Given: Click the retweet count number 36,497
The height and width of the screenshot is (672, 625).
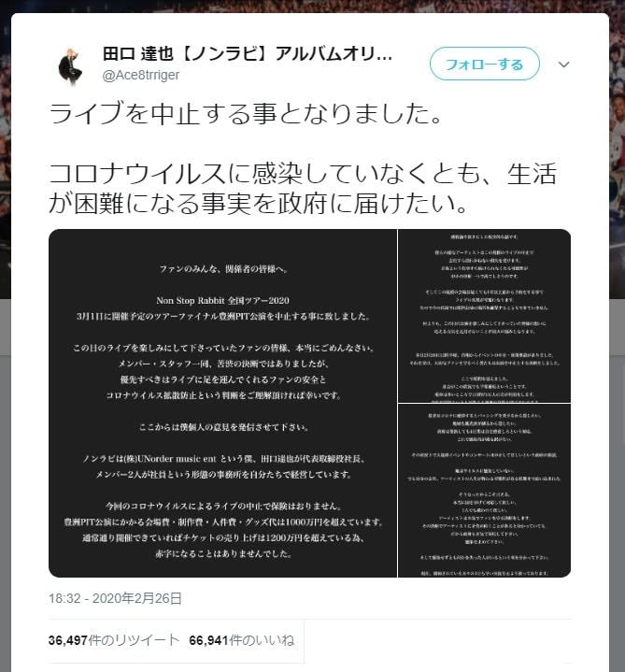Looking at the screenshot, I should pyautogui.click(x=68, y=640).
